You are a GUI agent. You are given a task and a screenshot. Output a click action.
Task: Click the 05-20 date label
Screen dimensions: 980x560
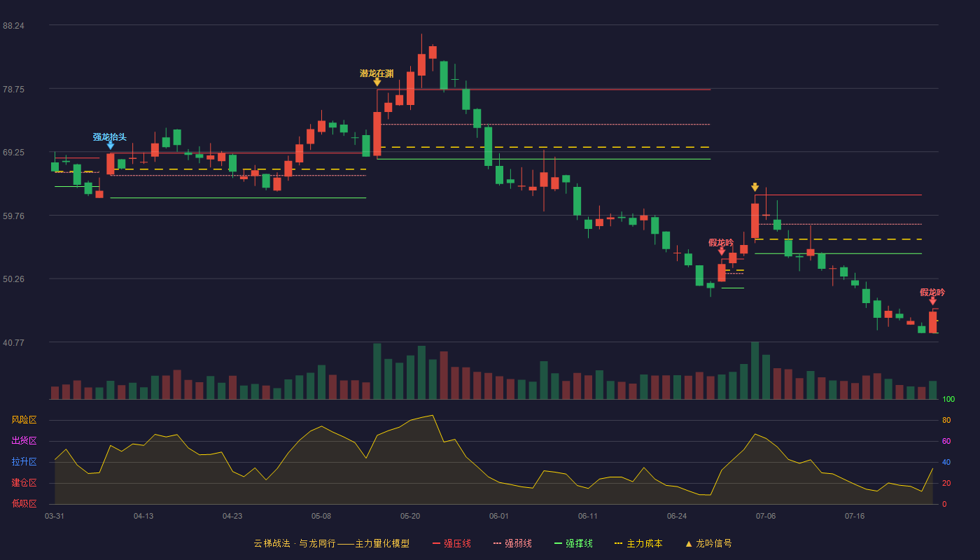410,516
